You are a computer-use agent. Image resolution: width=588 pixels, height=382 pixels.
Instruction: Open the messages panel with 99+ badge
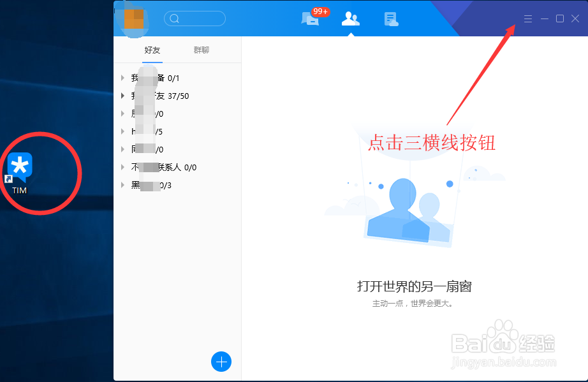pos(311,19)
